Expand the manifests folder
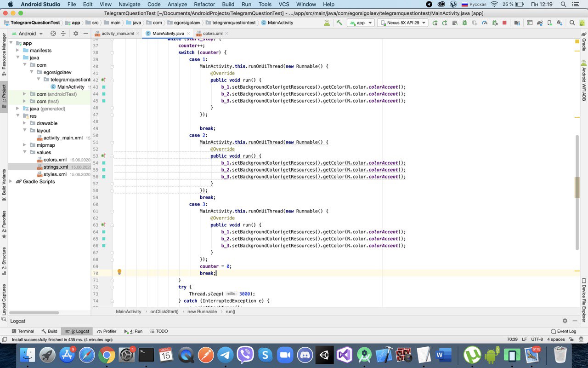Viewport: 588px width, 368px height. (17, 50)
